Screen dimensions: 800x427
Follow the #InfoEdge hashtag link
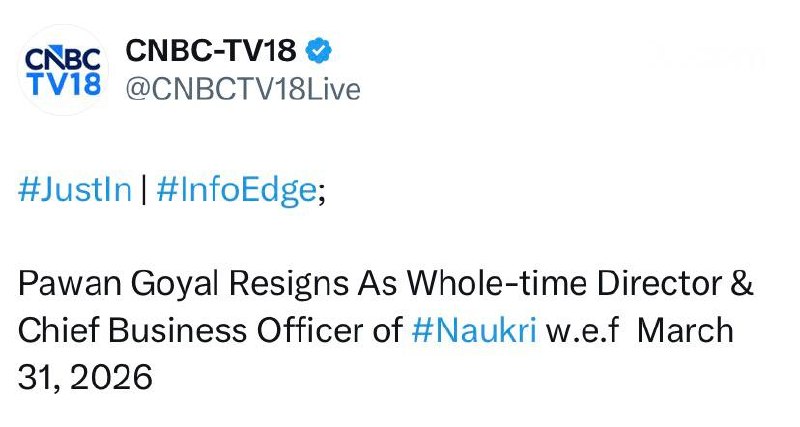[234, 190]
